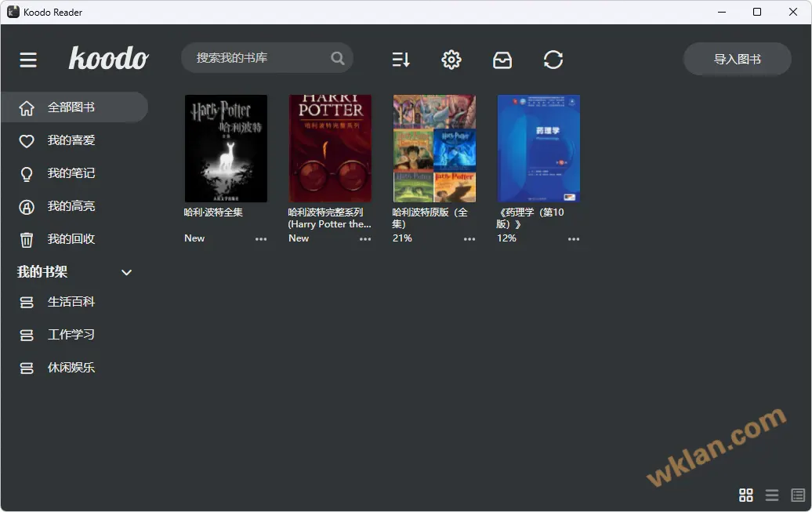
Task: Open the settings gear
Action: (451, 60)
